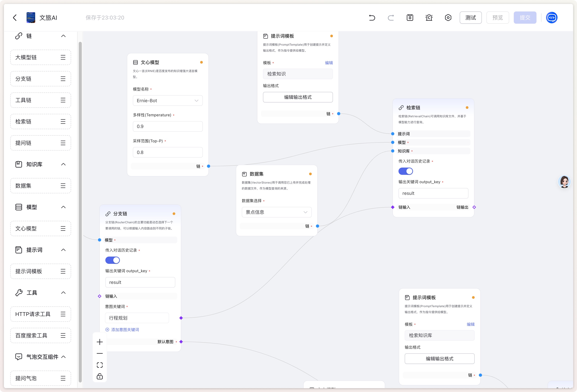Click the redo arrow in the top toolbar
Screen dimensions: 577x392
point(391,18)
